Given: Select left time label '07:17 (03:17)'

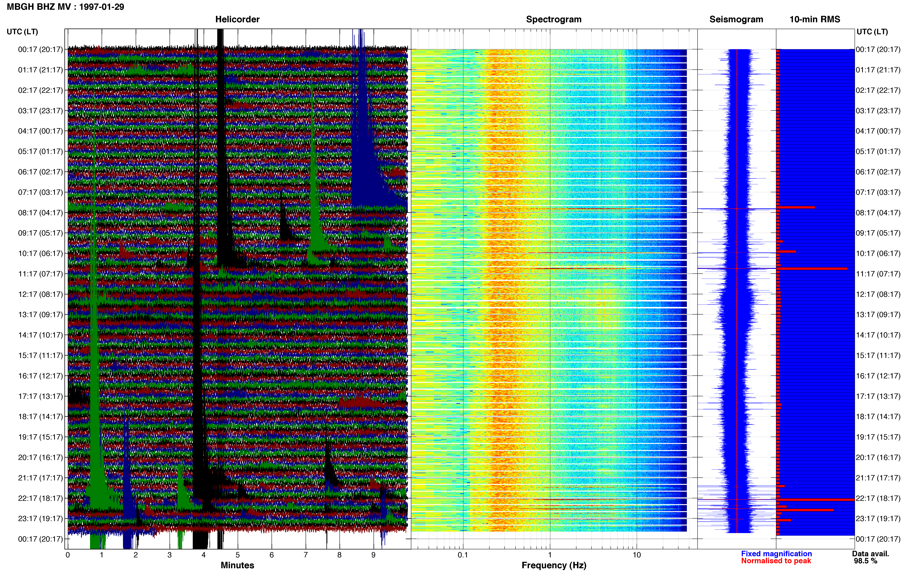Looking at the screenshot, I should pyautogui.click(x=41, y=192).
